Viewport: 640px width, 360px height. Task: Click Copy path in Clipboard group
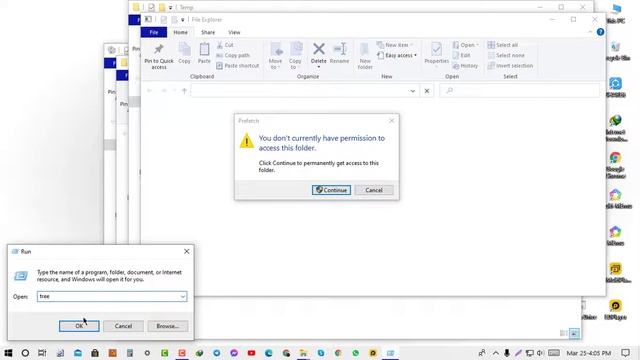tap(233, 55)
